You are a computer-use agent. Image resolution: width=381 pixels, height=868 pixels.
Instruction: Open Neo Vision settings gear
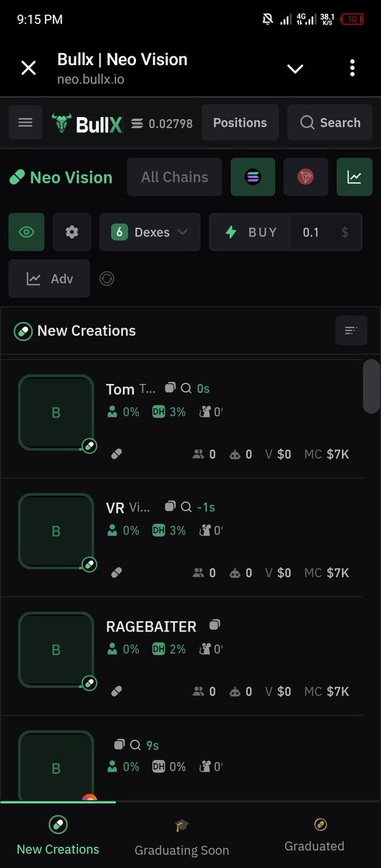[x=72, y=232]
